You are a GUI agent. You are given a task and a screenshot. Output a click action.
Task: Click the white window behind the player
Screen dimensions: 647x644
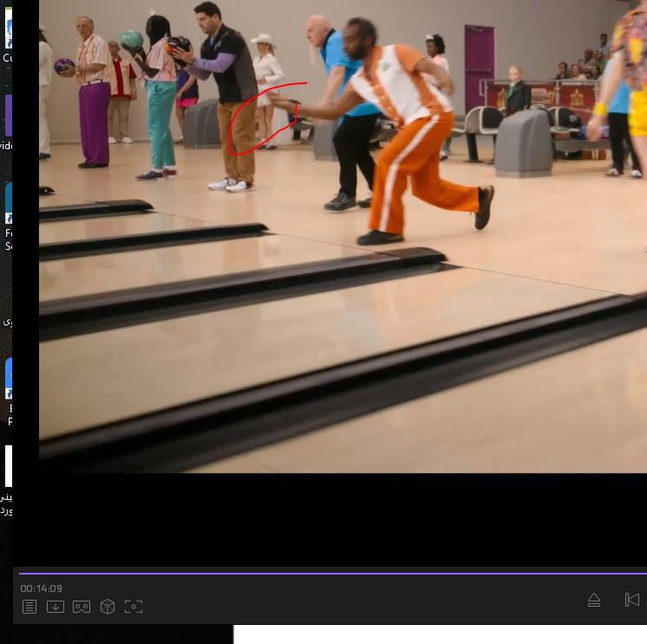(434, 634)
